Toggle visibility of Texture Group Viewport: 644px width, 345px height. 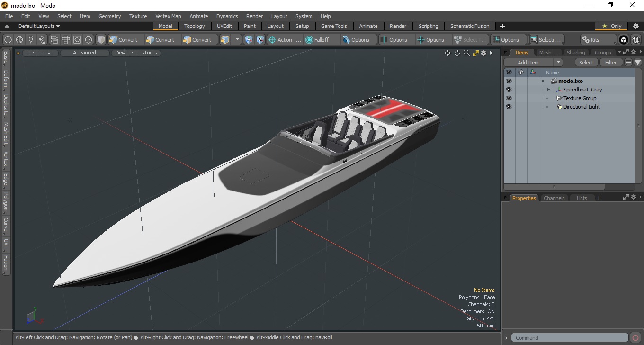coord(509,98)
